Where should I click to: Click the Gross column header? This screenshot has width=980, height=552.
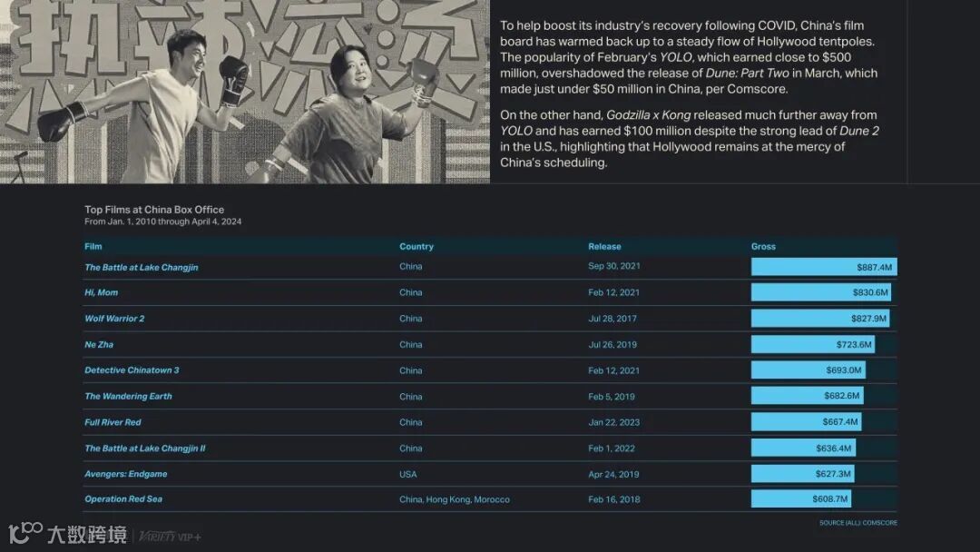[x=763, y=246]
